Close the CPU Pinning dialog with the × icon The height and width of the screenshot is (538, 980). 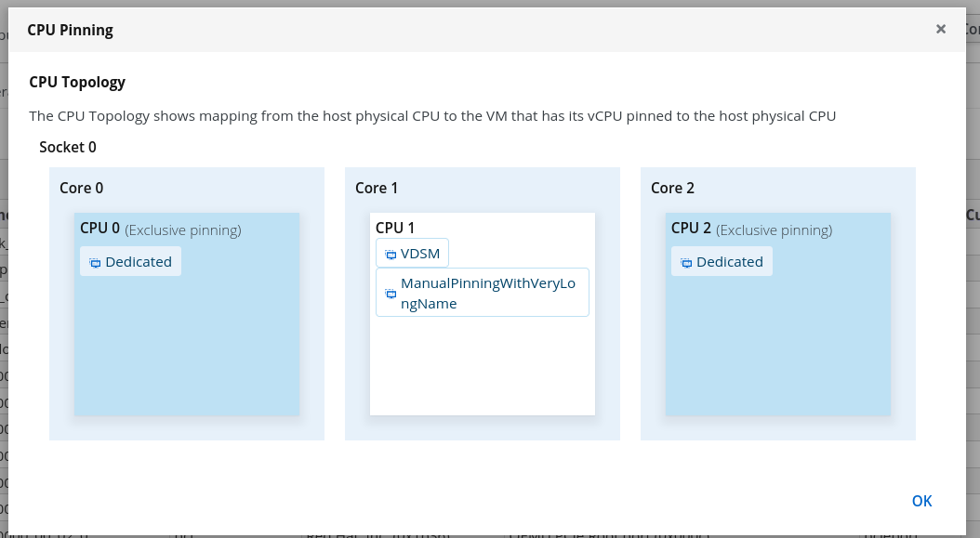tap(940, 29)
